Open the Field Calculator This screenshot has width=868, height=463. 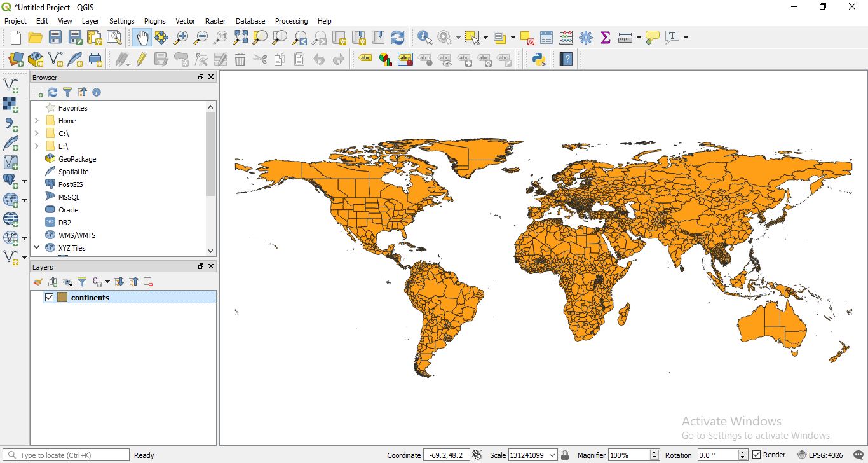tap(566, 38)
